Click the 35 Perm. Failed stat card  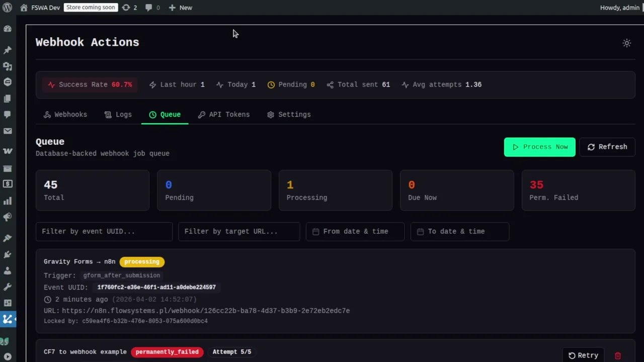tap(579, 191)
